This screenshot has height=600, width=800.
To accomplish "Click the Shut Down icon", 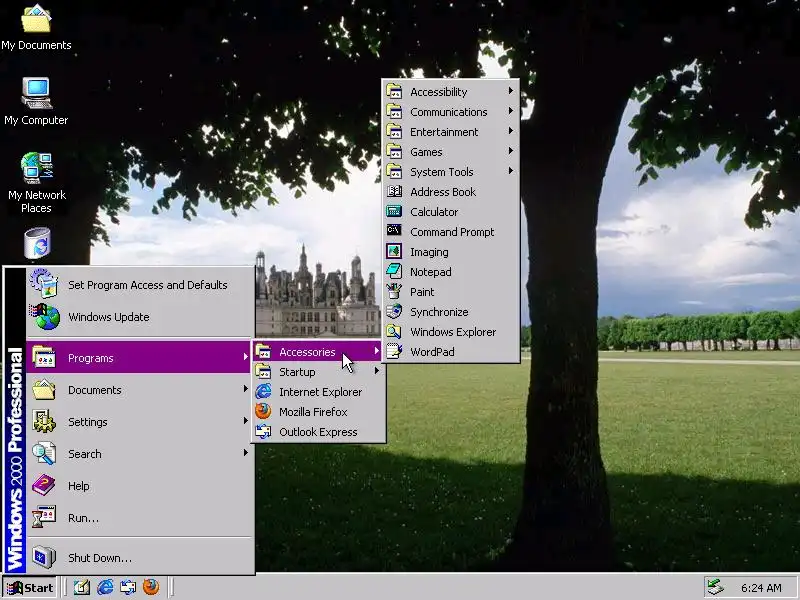I will 44,557.
